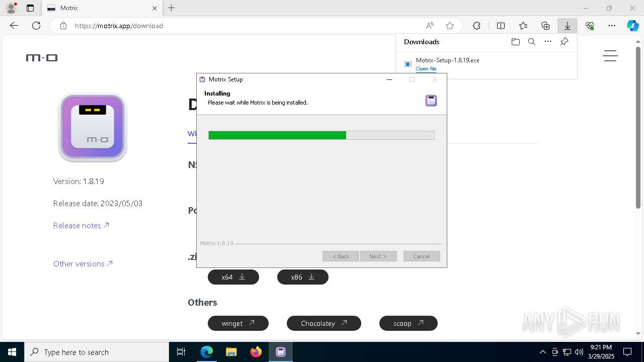This screenshot has height=362, width=644.
Task: Go back using browser back arrow
Action: pos(14,26)
